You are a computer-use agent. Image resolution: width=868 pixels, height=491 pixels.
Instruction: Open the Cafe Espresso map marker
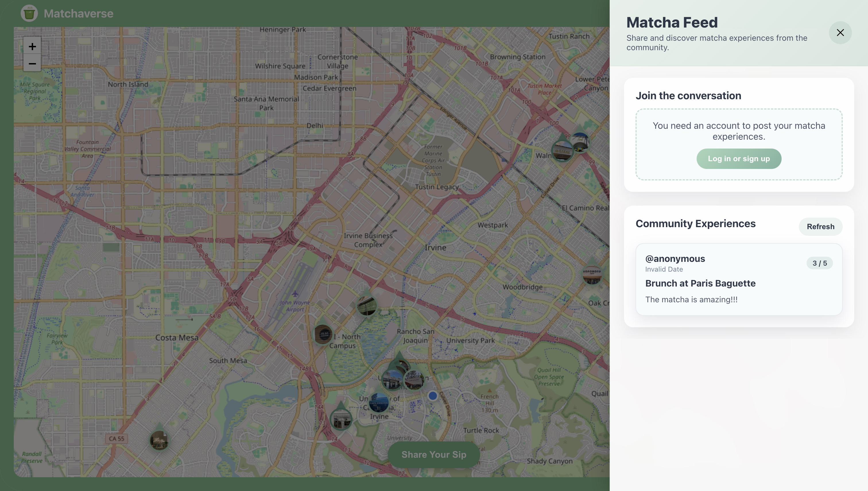pos(378,402)
